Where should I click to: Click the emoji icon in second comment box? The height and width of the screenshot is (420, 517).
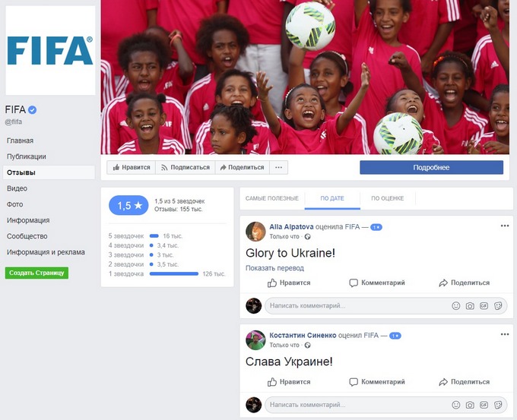pyautogui.click(x=455, y=405)
